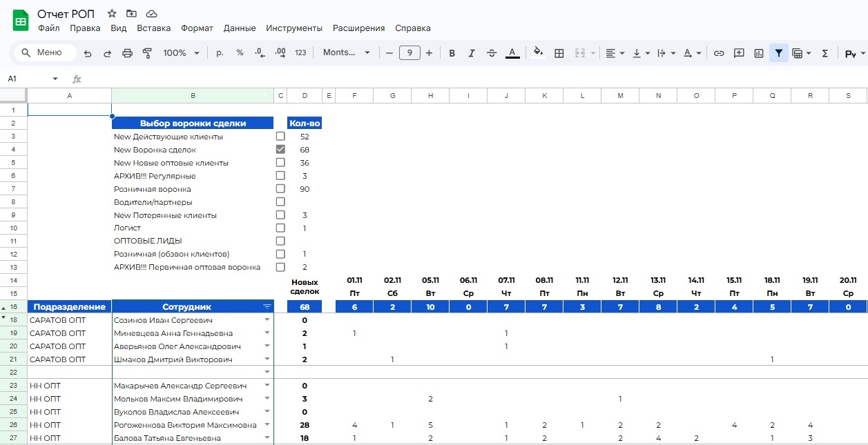The image size is (868, 445).
Task: Open the borders tool
Action: [x=559, y=53]
